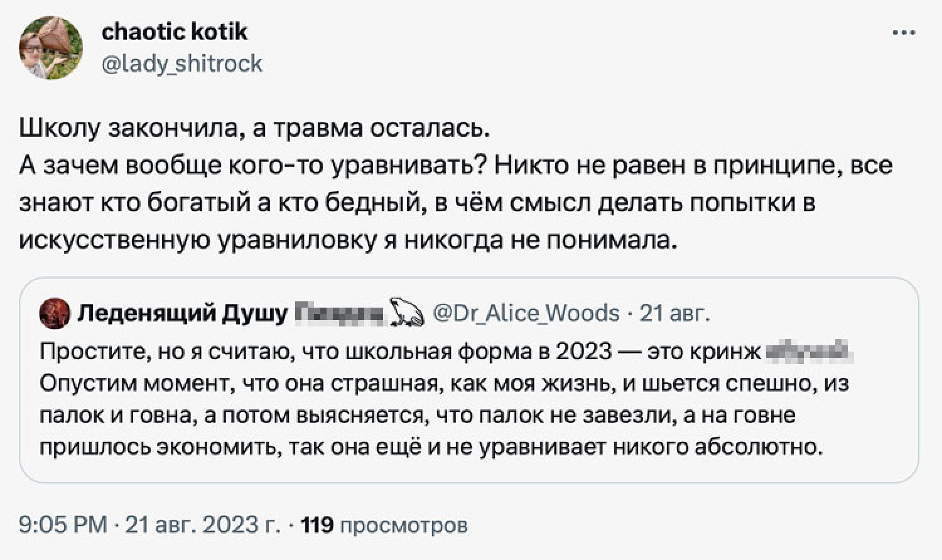Open the three-dot more options menu
Image resolution: width=942 pixels, height=560 pixels.
pyautogui.click(x=903, y=34)
